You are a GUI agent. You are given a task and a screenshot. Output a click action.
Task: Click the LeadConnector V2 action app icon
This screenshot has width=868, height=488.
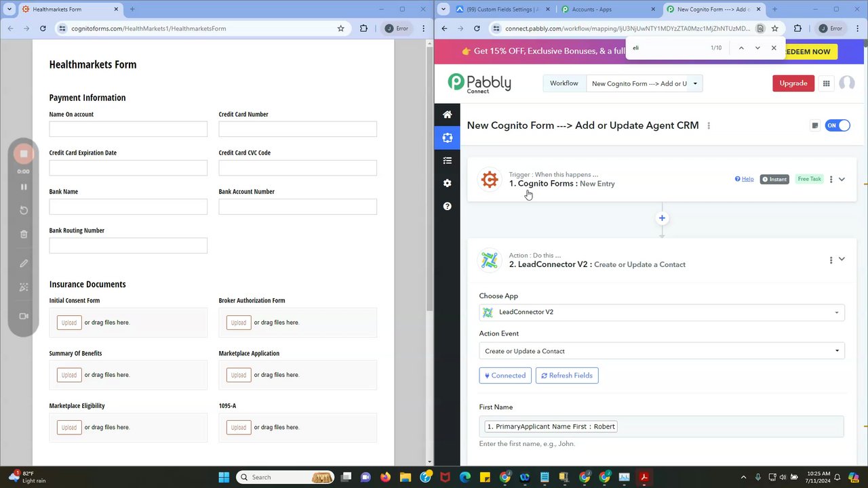(x=489, y=260)
